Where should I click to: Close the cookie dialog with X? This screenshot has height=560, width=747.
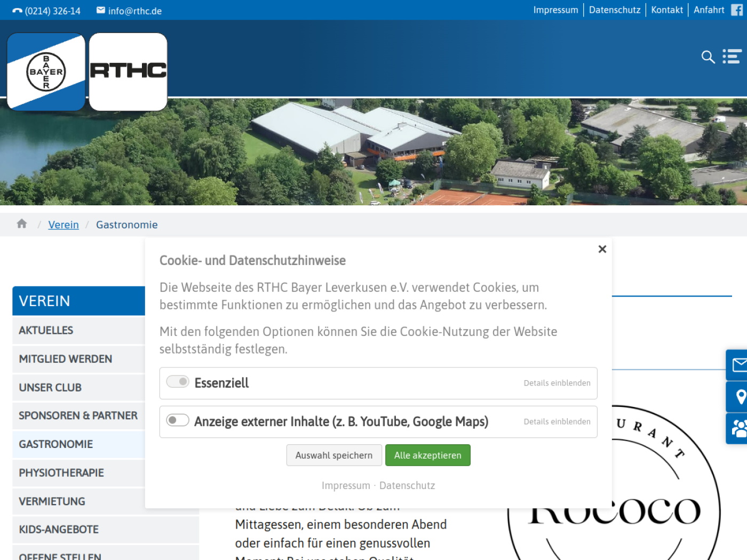(x=602, y=249)
